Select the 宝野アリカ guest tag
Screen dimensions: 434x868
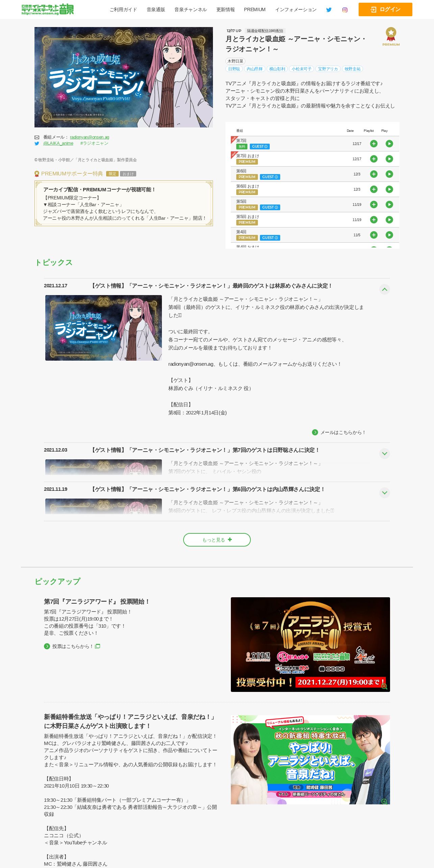pyautogui.click(x=328, y=69)
